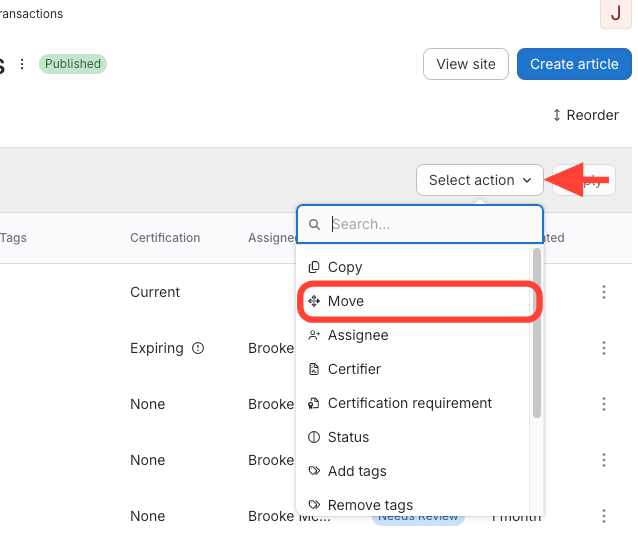Open the row menu for the Expiring certification row

[603, 348]
